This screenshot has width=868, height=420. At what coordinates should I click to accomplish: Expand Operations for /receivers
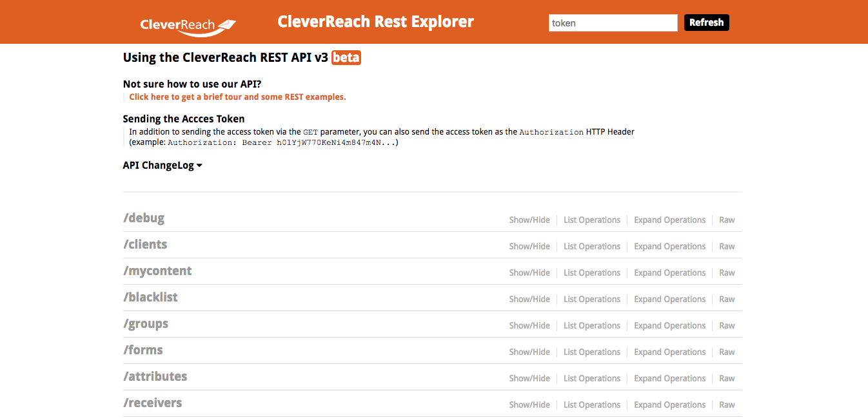click(x=670, y=405)
